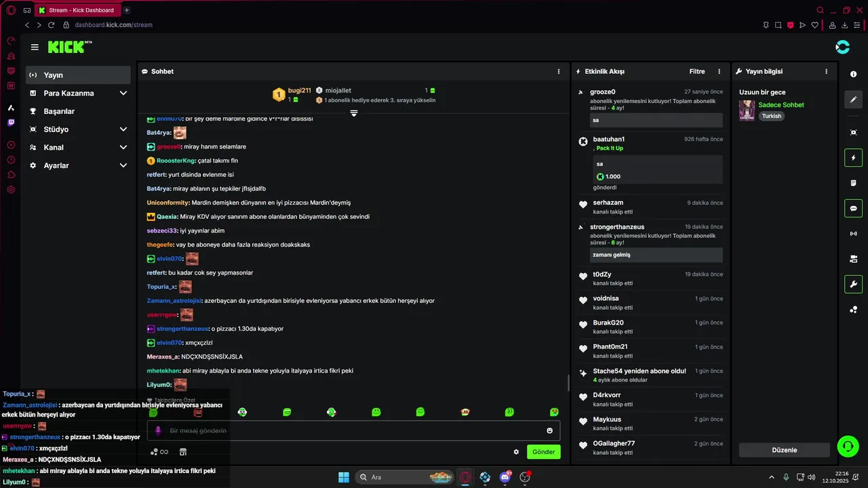Select the Stream - Kick Dashboard tab
Viewport: 868px width, 488px height.
(77, 10)
